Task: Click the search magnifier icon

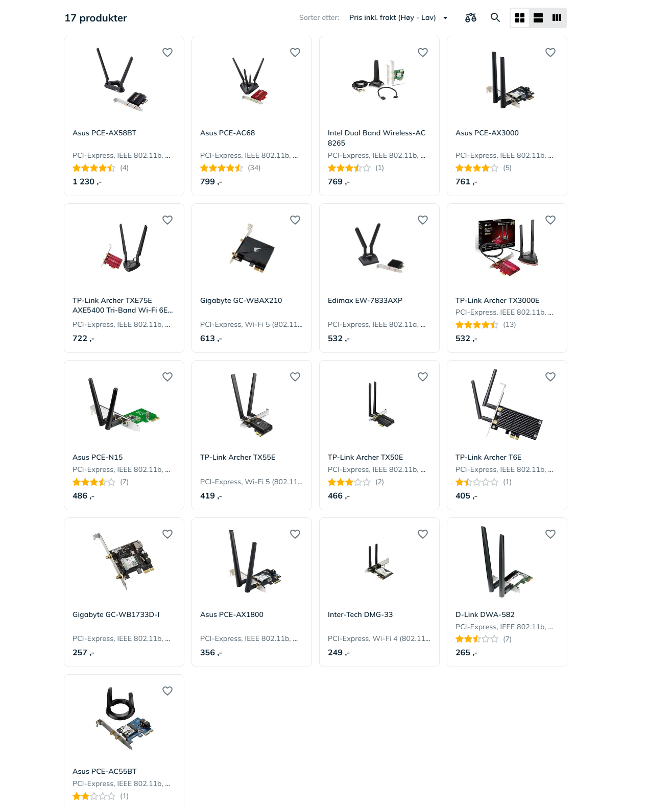Action: 495,17
